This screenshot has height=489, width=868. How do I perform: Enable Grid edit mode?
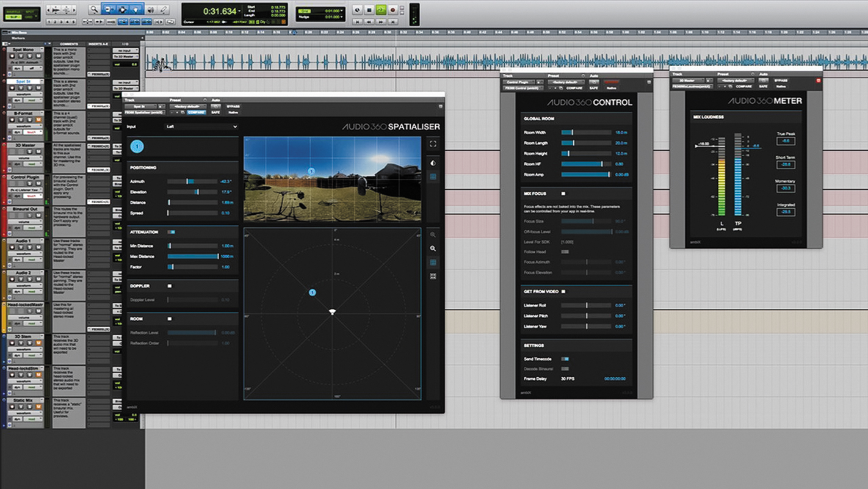coord(30,16)
